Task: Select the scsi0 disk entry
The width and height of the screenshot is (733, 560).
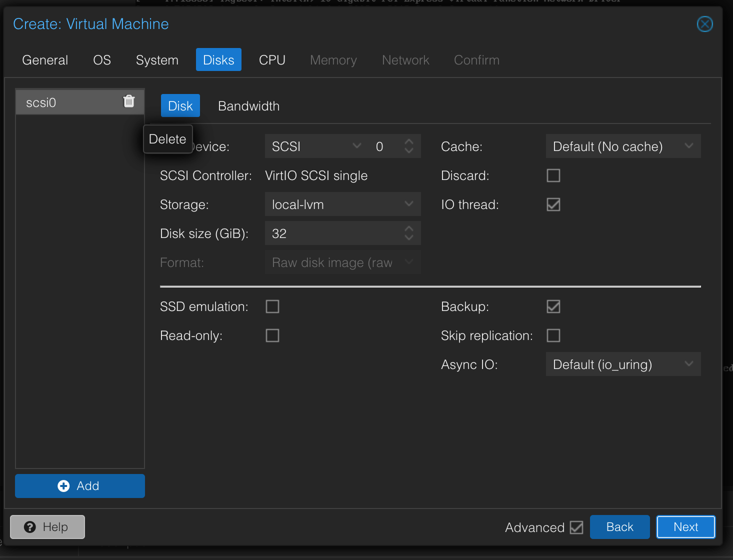Action: click(80, 102)
